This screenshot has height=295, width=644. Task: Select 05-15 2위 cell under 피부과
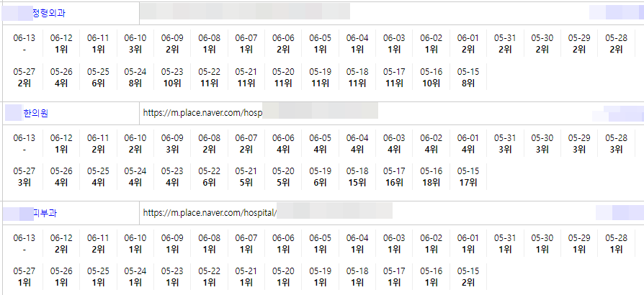[468, 277]
